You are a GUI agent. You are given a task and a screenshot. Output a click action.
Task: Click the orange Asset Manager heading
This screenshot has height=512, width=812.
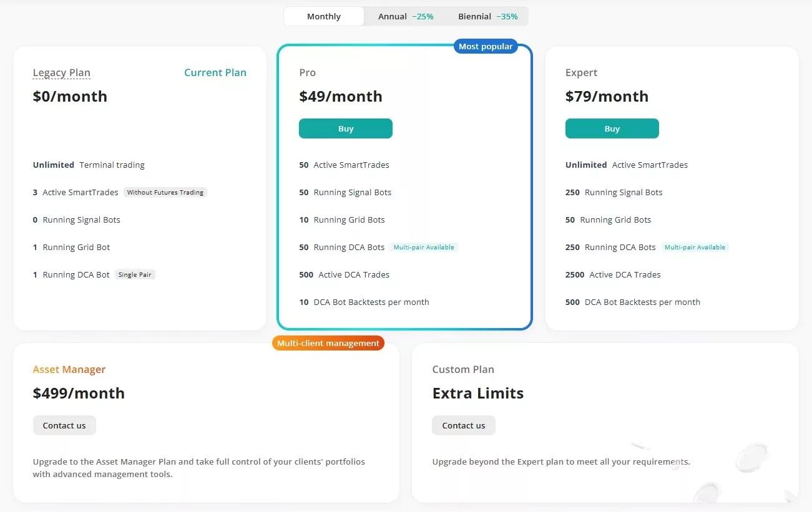coord(69,370)
